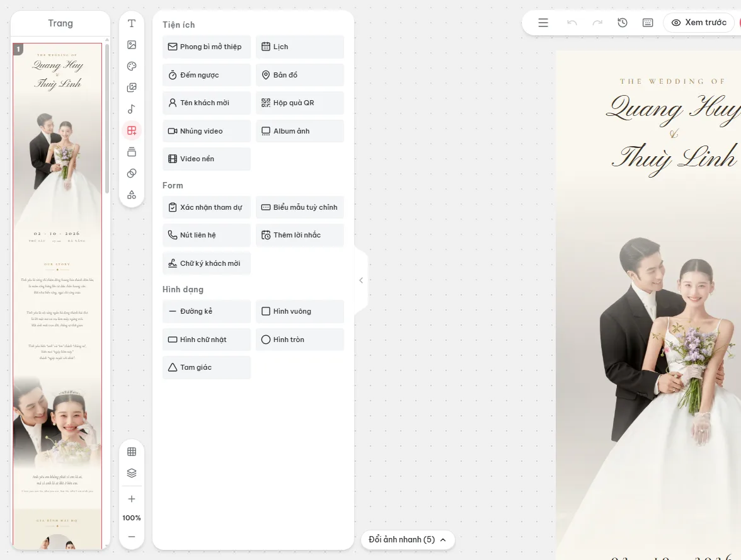This screenshot has width=741, height=560.
Task: Open the music note tool
Action: (132, 109)
